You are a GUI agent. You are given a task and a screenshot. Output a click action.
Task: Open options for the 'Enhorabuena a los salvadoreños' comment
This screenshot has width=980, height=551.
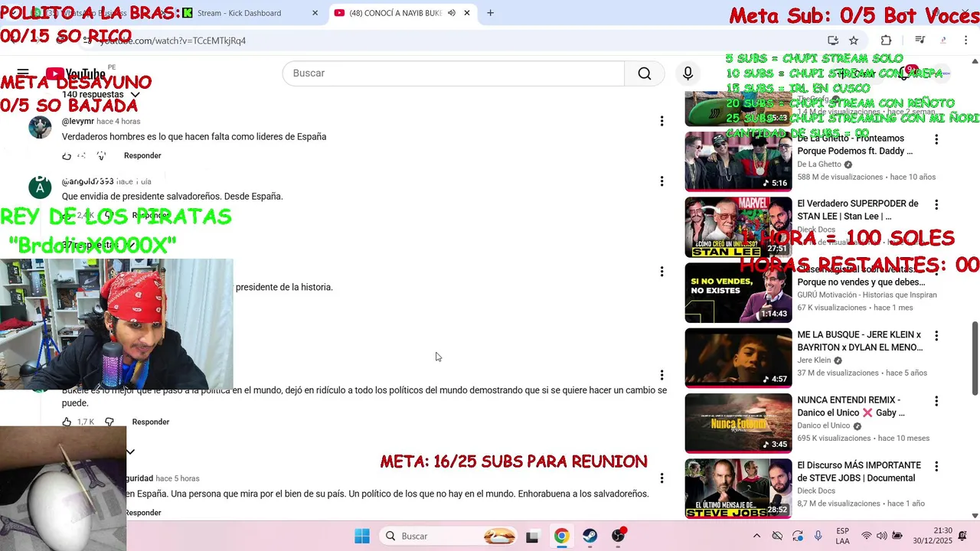tap(661, 478)
